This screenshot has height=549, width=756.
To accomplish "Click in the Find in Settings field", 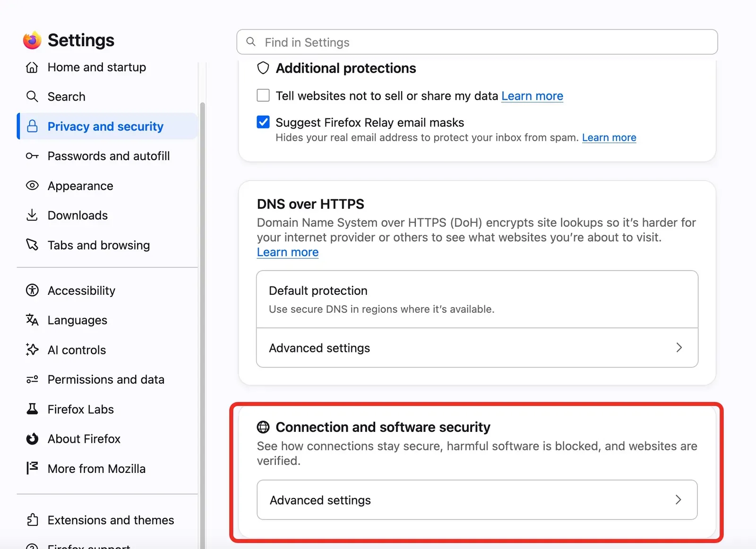I will coord(477,42).
